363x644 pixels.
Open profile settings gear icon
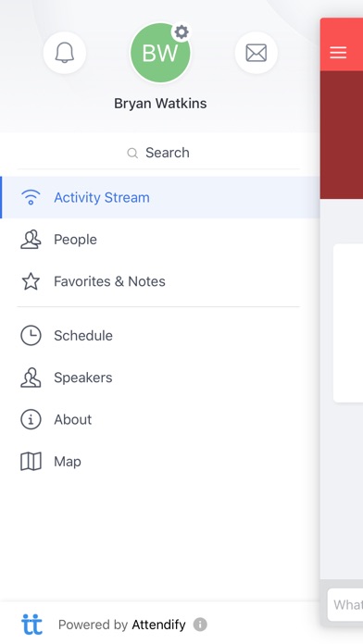point(181,31)
